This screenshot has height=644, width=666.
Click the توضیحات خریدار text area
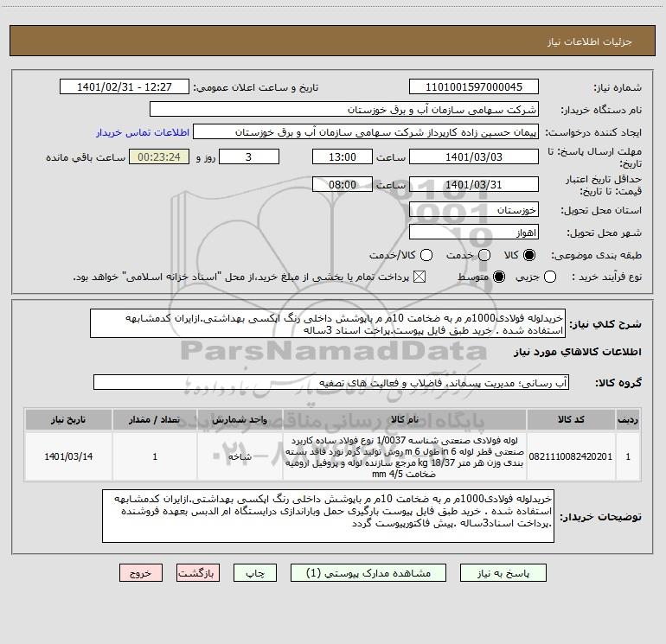(x=328, y=516)
